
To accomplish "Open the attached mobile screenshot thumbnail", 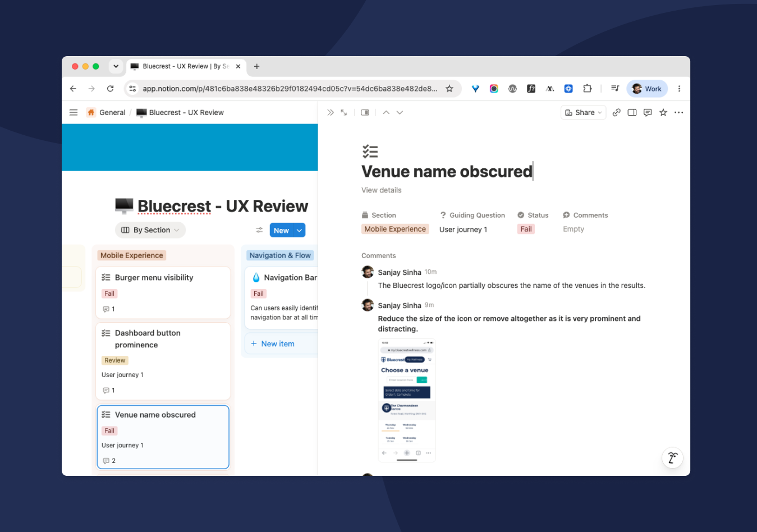I will [407, 400].
